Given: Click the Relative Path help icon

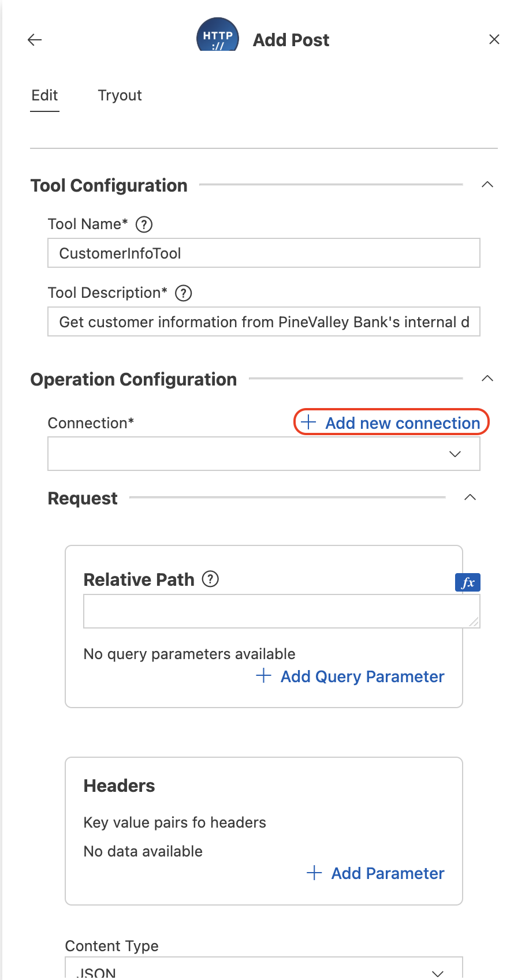Looking at the screenshot, I should point(210,579).
